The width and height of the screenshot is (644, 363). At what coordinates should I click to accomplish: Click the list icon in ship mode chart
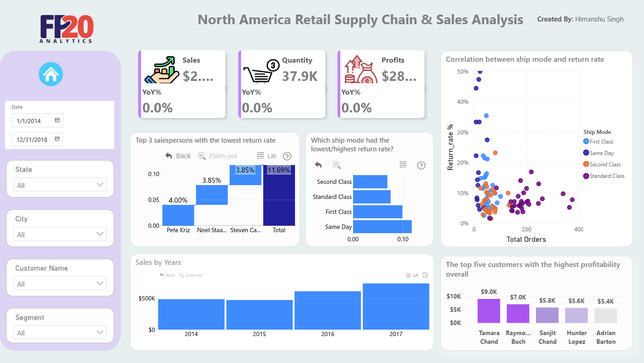coord(403,165)
